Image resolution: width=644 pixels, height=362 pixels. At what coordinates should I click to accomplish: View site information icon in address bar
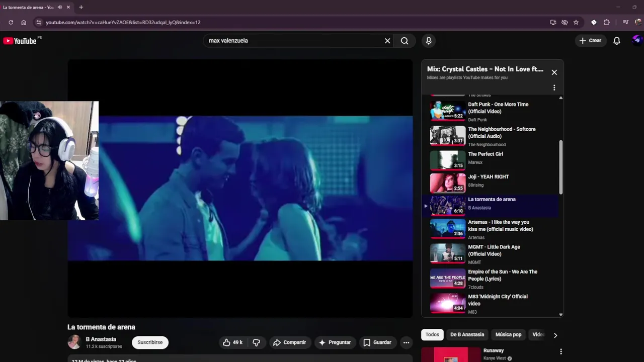(39, 22)
